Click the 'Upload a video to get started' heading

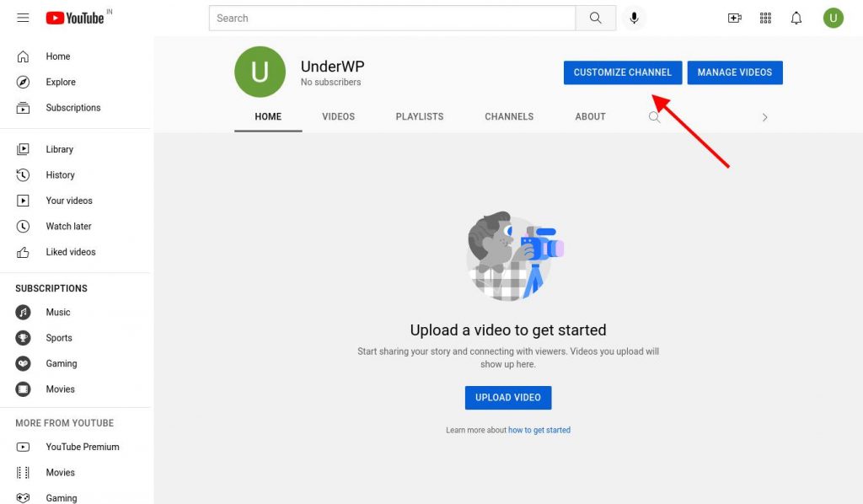tap(508, 330)
